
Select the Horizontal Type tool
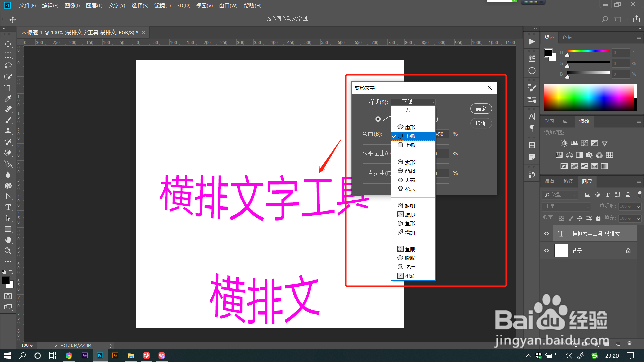pos(8,207)
